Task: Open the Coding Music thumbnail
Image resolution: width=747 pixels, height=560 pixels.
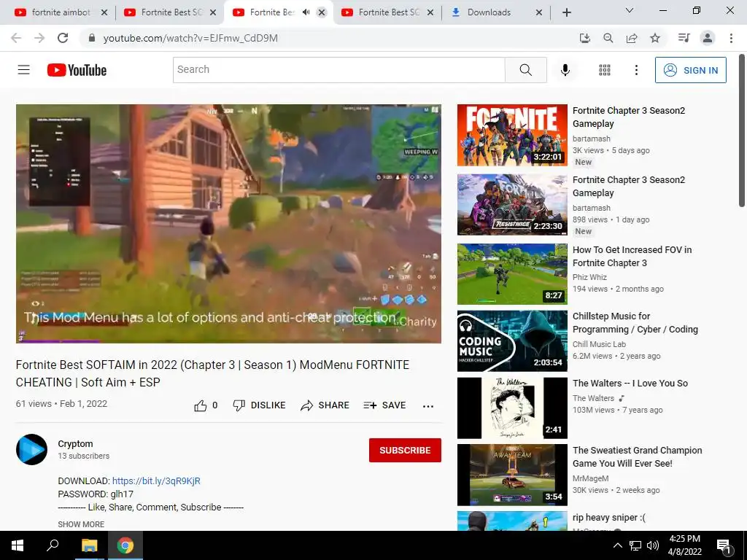Action: (512, 341)
